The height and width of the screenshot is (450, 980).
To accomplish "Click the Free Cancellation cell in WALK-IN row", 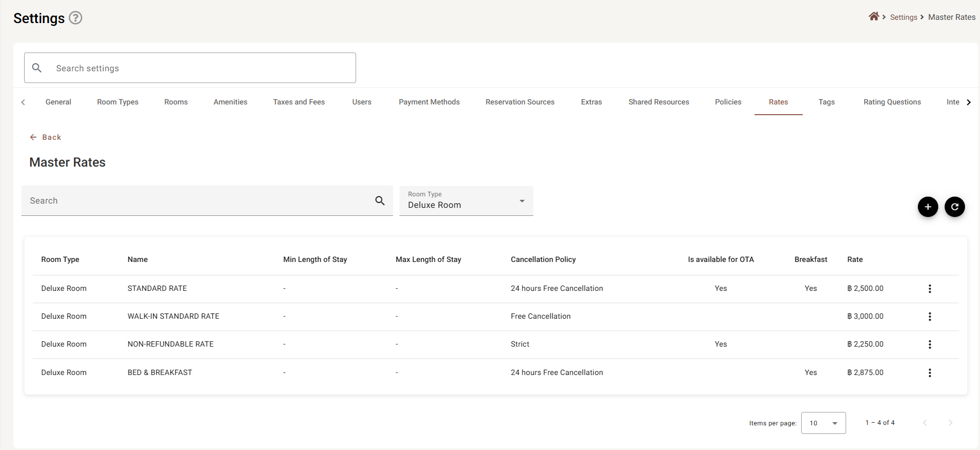I will pyautogui.click(x=541, y=316).
